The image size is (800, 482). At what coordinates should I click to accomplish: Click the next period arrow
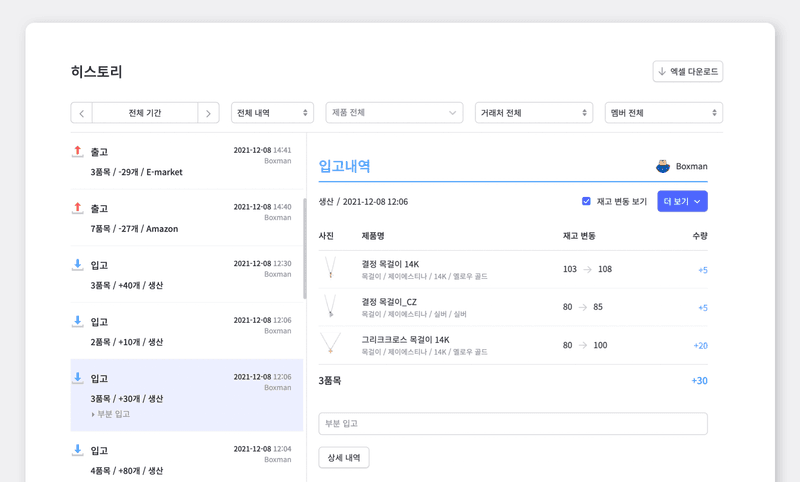pyautogui.click(x=208, y=113)
